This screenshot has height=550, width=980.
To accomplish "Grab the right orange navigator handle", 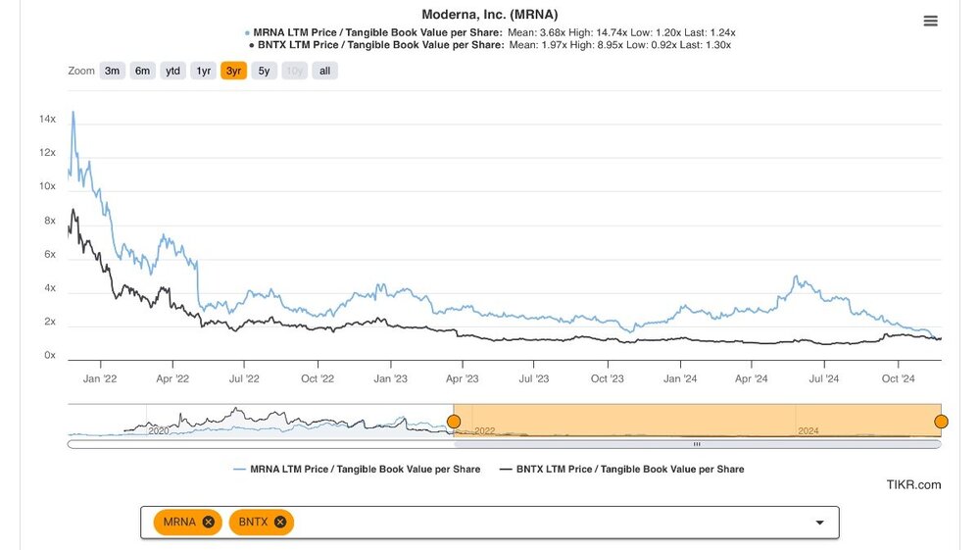I will (x=941, y=422).
